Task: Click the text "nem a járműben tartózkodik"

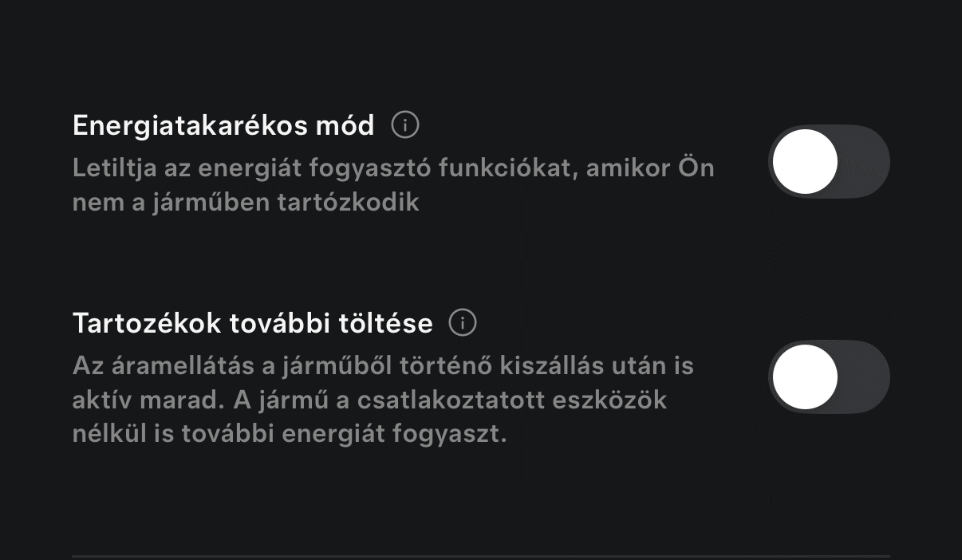Action: 245,202
